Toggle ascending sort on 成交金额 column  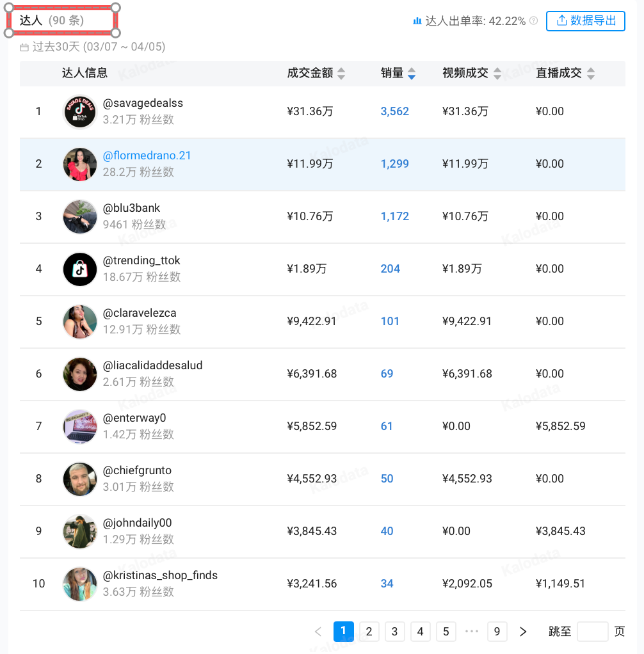coord(341,70)
